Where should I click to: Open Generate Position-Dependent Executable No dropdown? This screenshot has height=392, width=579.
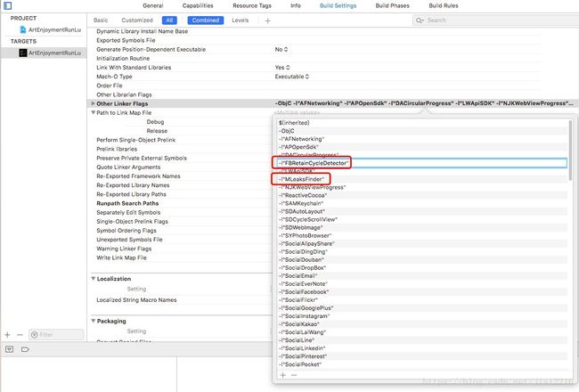pyautogui.click(x=281, y=49)
